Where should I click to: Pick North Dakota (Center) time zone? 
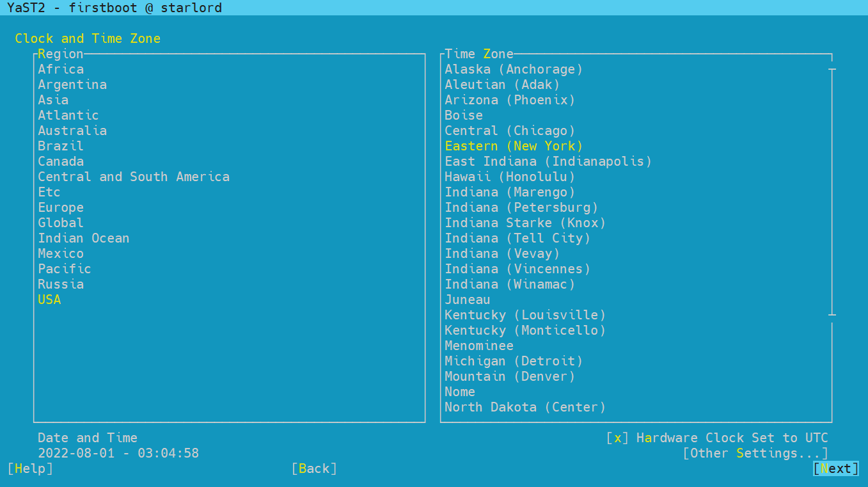526,407
